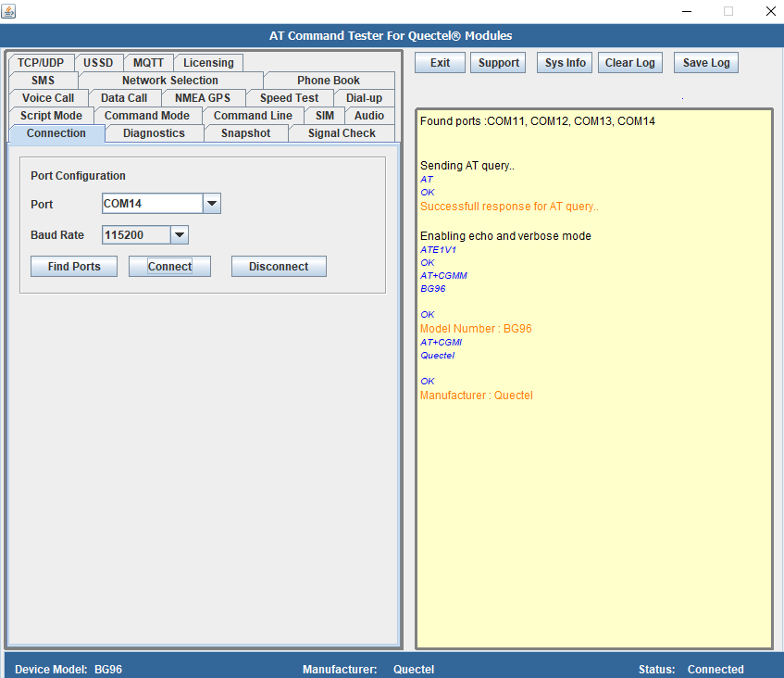Open the Dial-up tab
The image size is (784, 678).
[364, 97]
